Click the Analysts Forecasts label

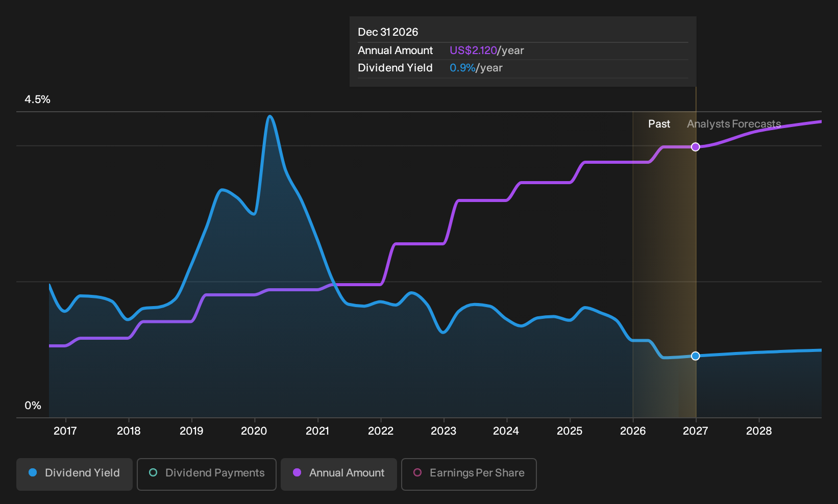pos(734,124)
